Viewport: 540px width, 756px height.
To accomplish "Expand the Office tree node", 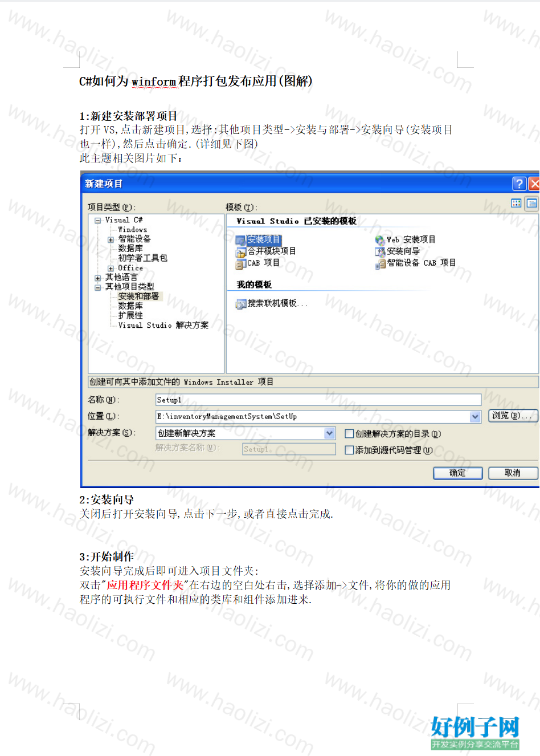I will 111,269.
